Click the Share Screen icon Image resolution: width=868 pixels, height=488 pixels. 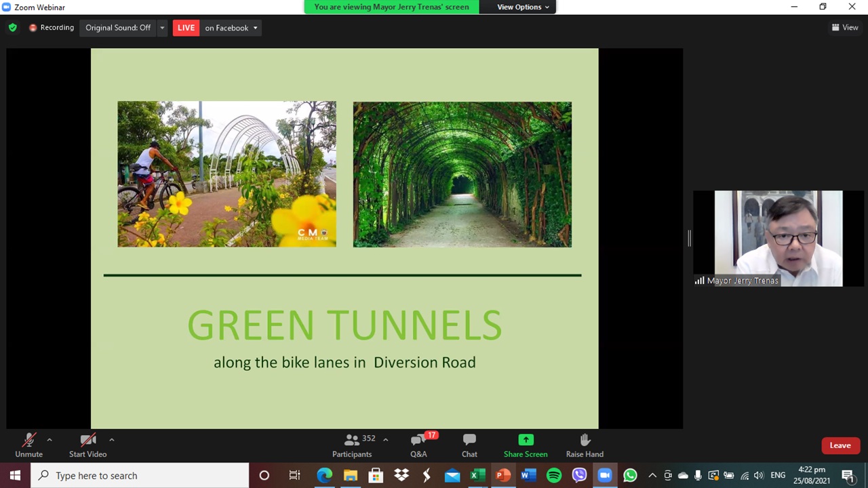[526, 441]
